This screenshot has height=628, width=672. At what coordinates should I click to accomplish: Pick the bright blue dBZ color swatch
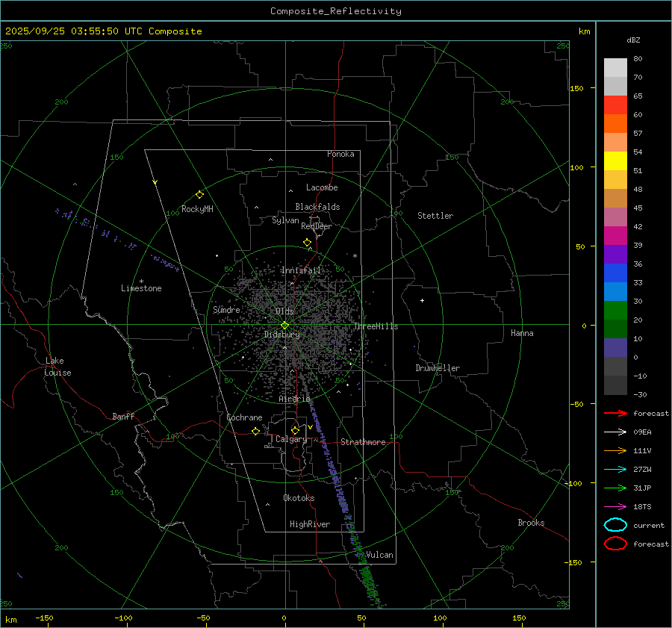[615, 273]
